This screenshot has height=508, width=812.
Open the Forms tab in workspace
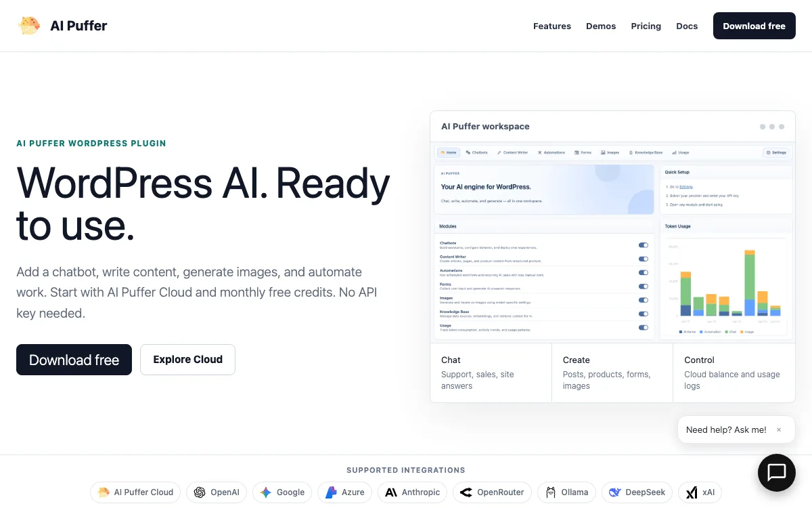(x=583, y=152)
